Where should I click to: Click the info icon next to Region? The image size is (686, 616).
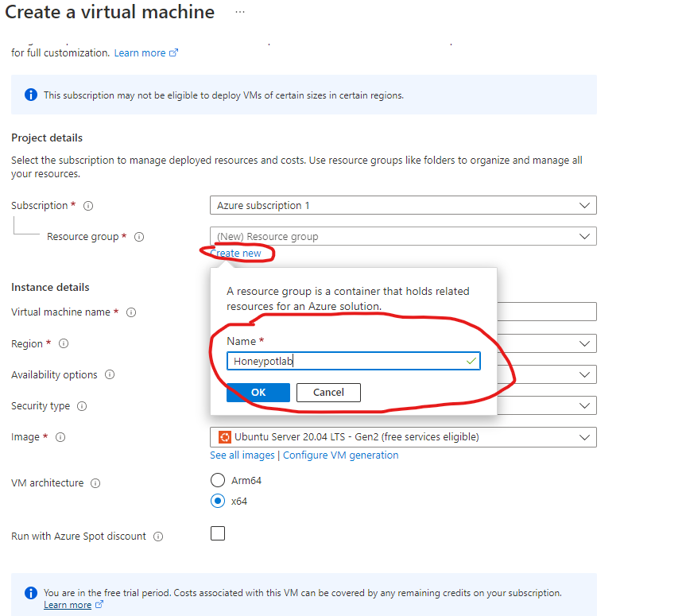click(x=64, y=343)
